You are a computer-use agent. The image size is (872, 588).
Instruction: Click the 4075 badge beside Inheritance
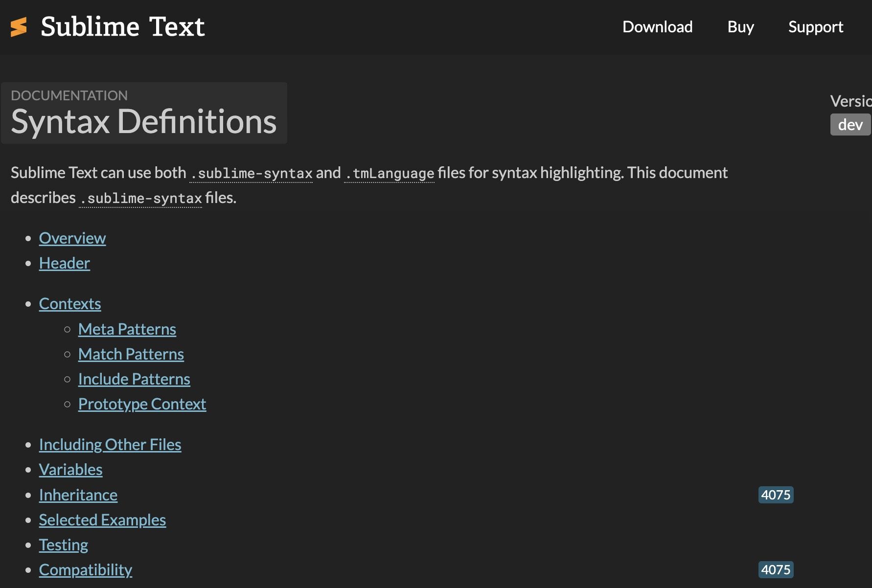pos(776,495)
